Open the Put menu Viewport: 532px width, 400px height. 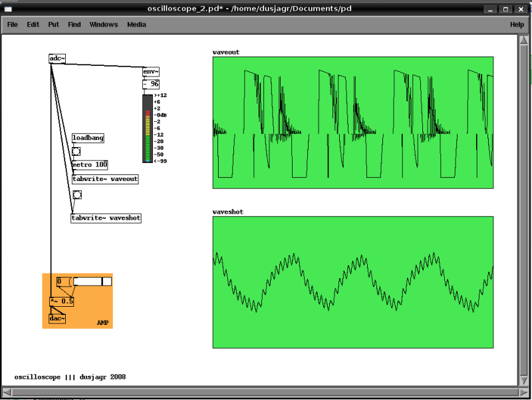point(53,25)
